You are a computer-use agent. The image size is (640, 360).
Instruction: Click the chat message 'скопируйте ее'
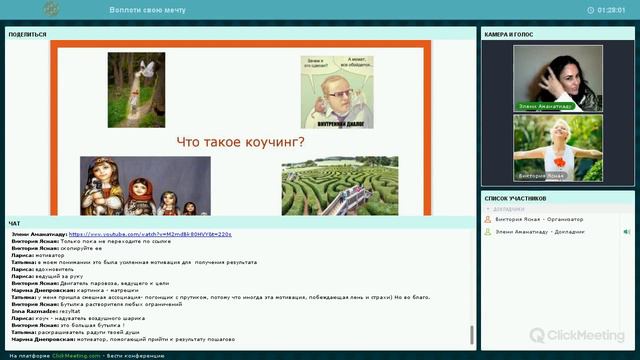pyautogui.click(x=81, y=248)
